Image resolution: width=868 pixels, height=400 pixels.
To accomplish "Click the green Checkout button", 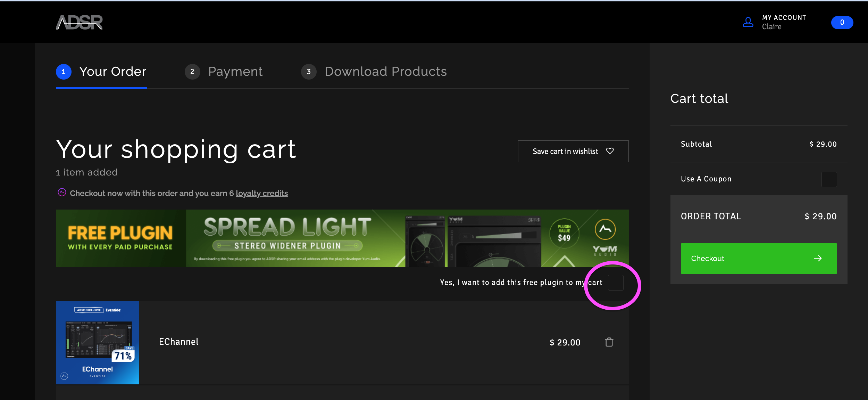I will pos(759,259).
